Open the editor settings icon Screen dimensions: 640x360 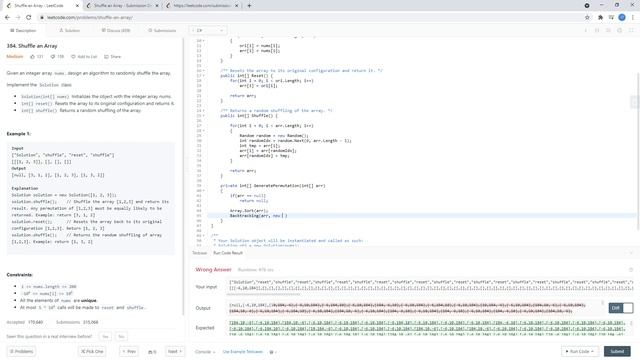[x=620, y=31]
